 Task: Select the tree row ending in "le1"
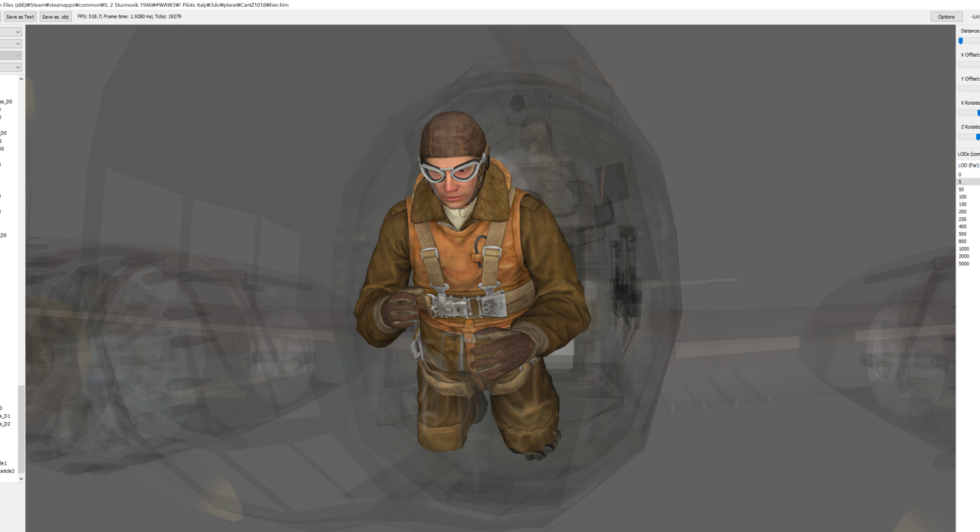click(x=4, y=463)
